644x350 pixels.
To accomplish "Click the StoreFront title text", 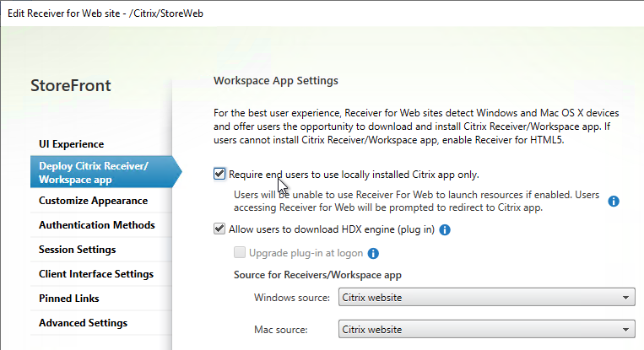I will (x=71, y=85).
